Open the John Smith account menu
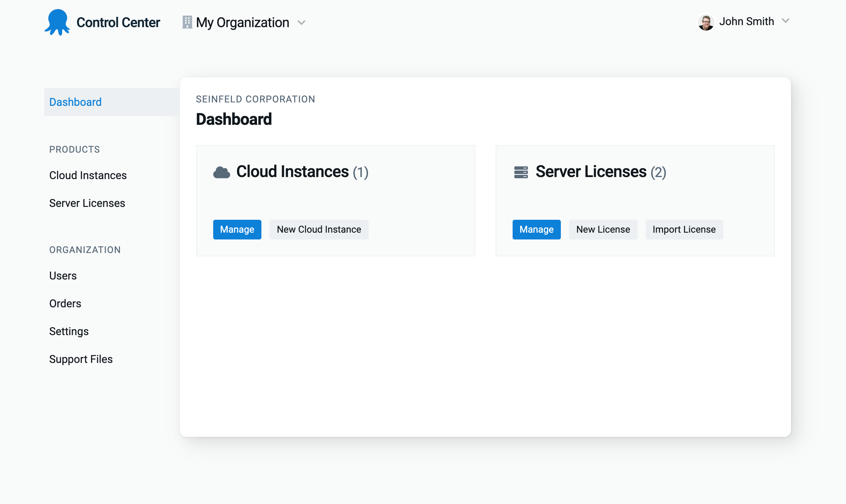Viewport: 846px width, 504px height. pos(747,21)
